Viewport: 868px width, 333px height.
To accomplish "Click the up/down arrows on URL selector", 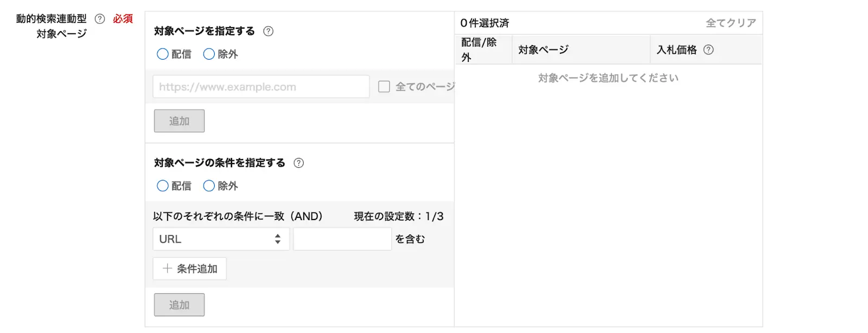I will pyautogui.click(x=277, y=238).
